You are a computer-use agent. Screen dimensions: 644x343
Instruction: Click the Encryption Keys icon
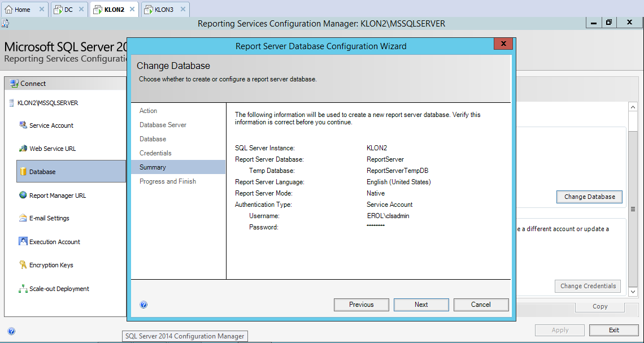pos(23,265)
